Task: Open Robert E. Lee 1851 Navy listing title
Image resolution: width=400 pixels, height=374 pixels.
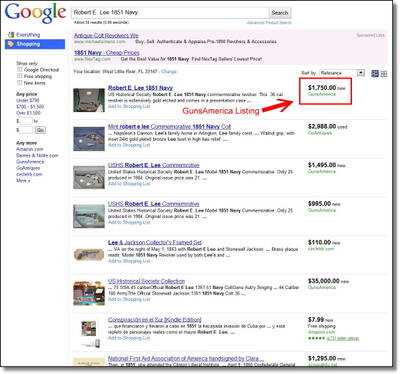Action: click(x=140, y=88)
